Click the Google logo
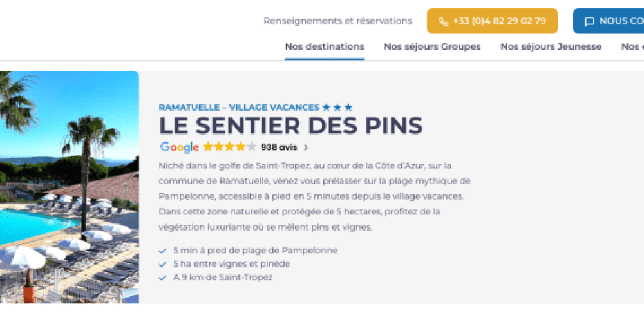This screenshot has height=322, width=644. 180,147
